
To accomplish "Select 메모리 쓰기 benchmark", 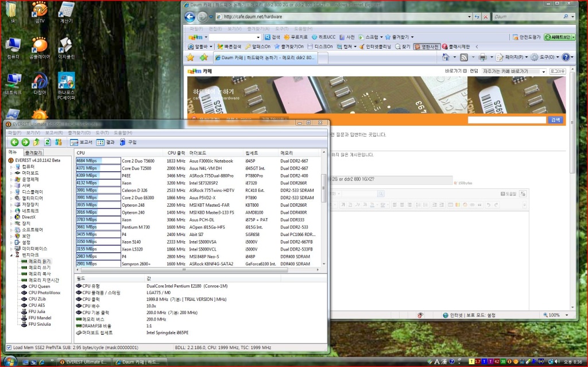I will [x=40, y=268].
